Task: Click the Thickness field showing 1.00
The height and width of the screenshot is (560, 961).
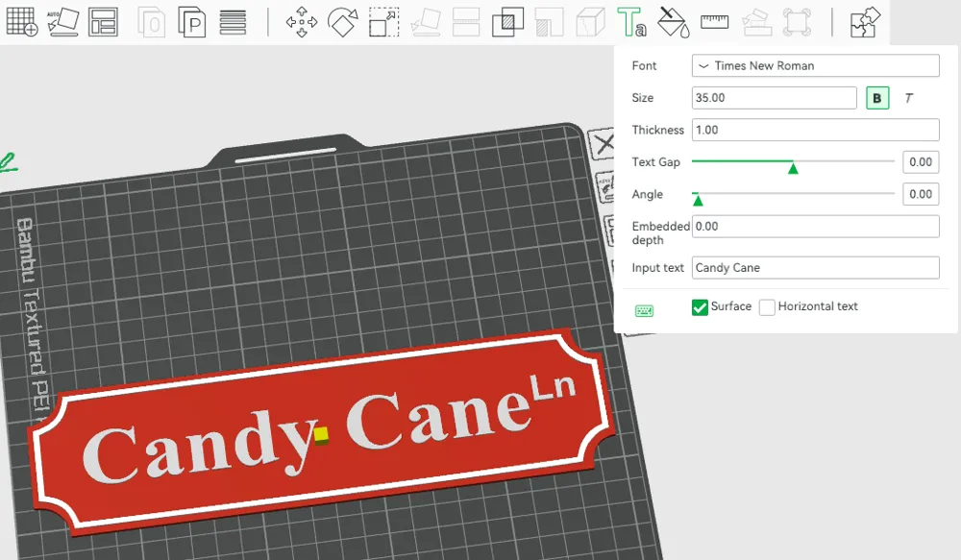Action: 815,130
